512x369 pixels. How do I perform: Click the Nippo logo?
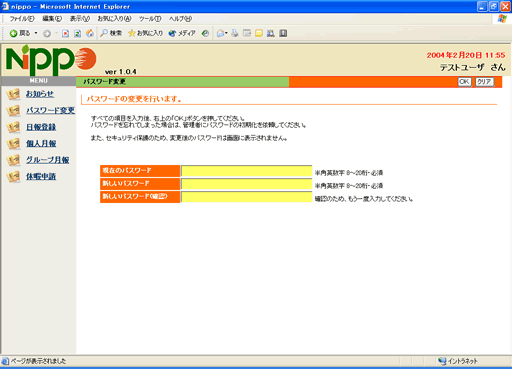[x=51, y=60]
